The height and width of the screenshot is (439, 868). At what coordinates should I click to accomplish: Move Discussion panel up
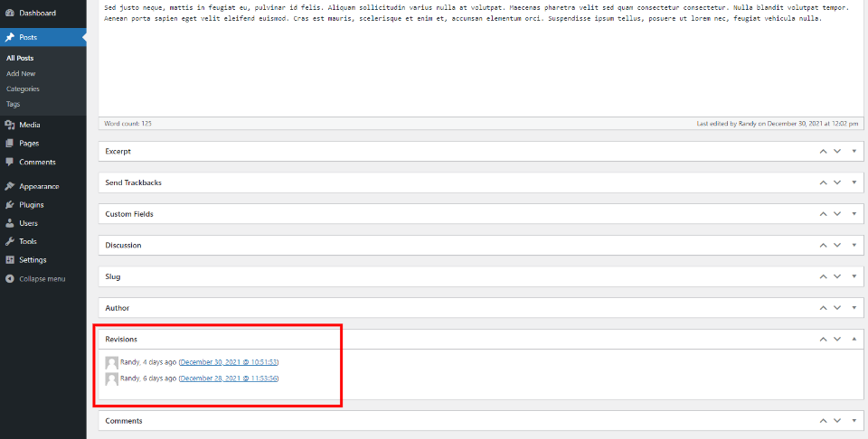point(823,246)
